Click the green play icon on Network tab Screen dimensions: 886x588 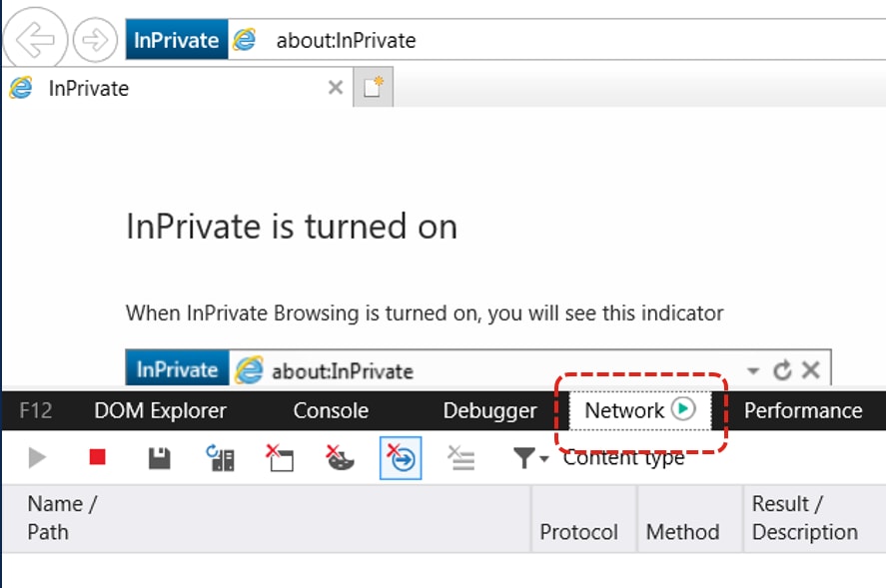pos(683,408)
